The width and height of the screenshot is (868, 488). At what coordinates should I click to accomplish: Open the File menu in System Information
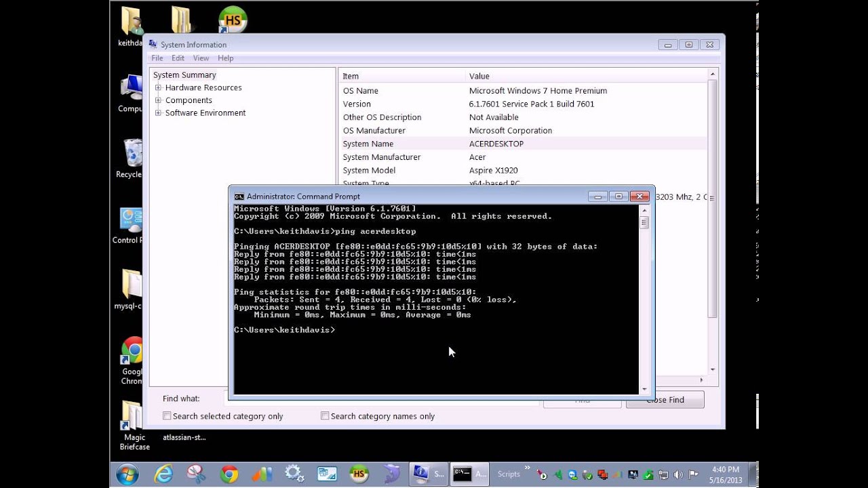coord(157,58)
